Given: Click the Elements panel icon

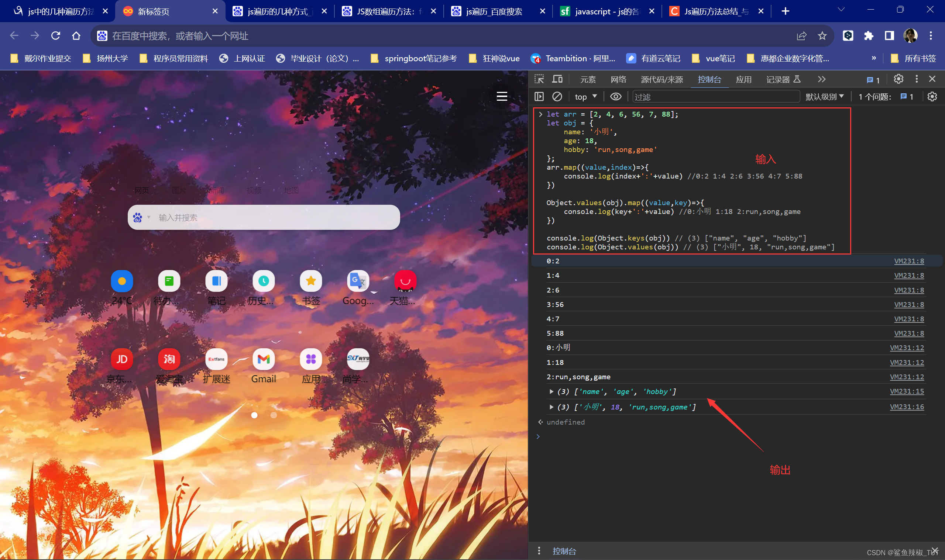Looking at the screenshot, I should (x=585, y=79).
